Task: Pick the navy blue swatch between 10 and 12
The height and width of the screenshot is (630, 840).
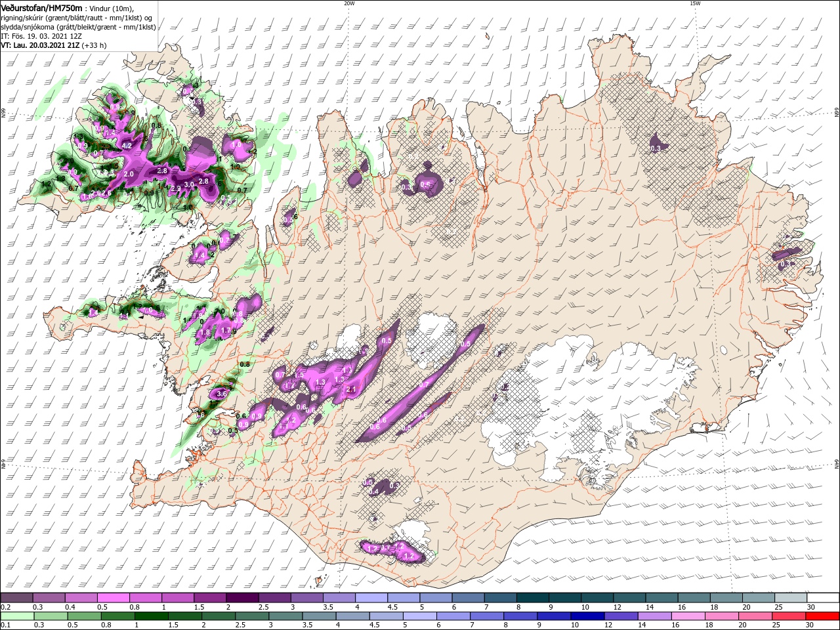Action: (587, 616)
